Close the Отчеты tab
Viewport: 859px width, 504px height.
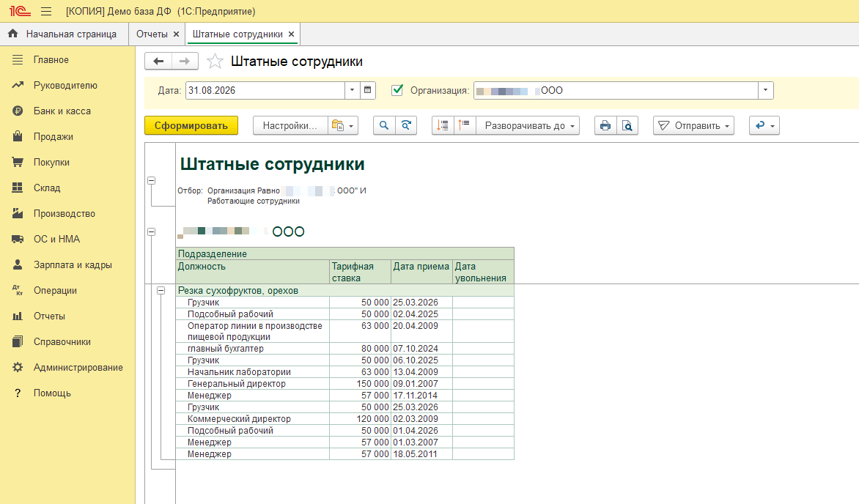(x=177, y=34)
